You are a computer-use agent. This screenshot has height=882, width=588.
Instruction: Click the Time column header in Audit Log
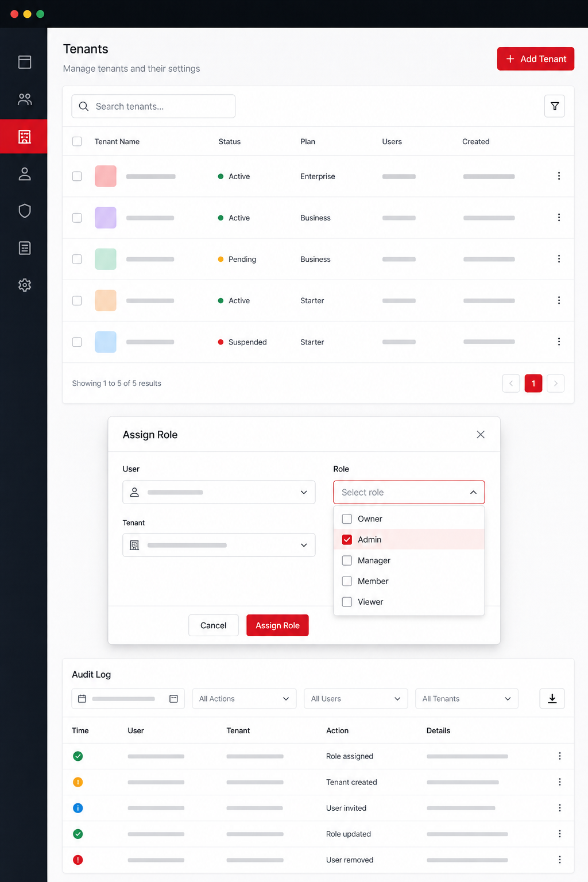80,730
